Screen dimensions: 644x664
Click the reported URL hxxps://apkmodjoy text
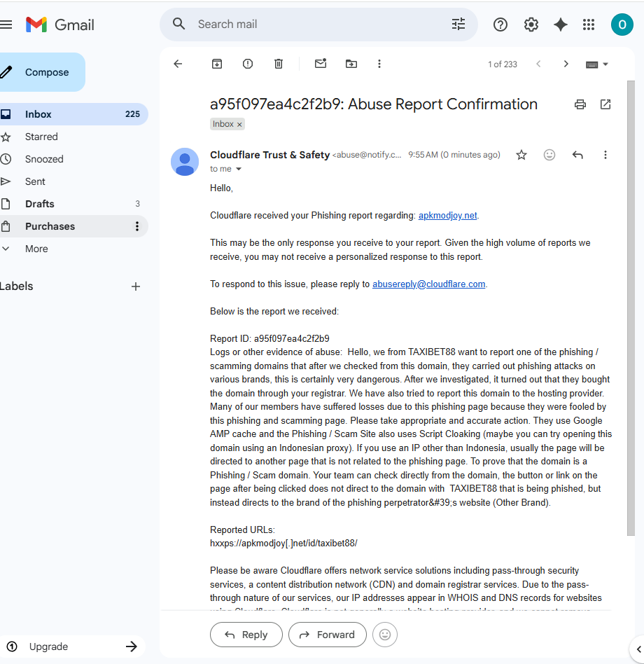tap(283, 544)
